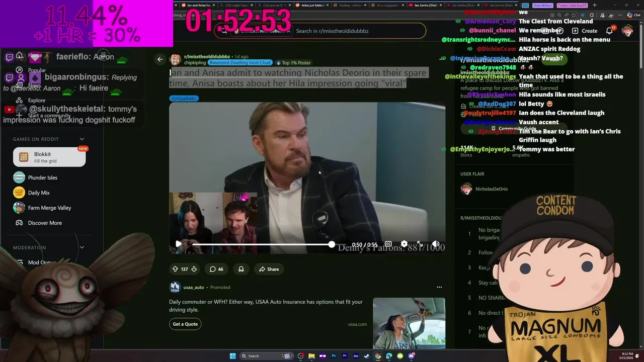Open the Blokkit game card
Image resolution: width=644 pixels, height=362 pixels.
49,157
